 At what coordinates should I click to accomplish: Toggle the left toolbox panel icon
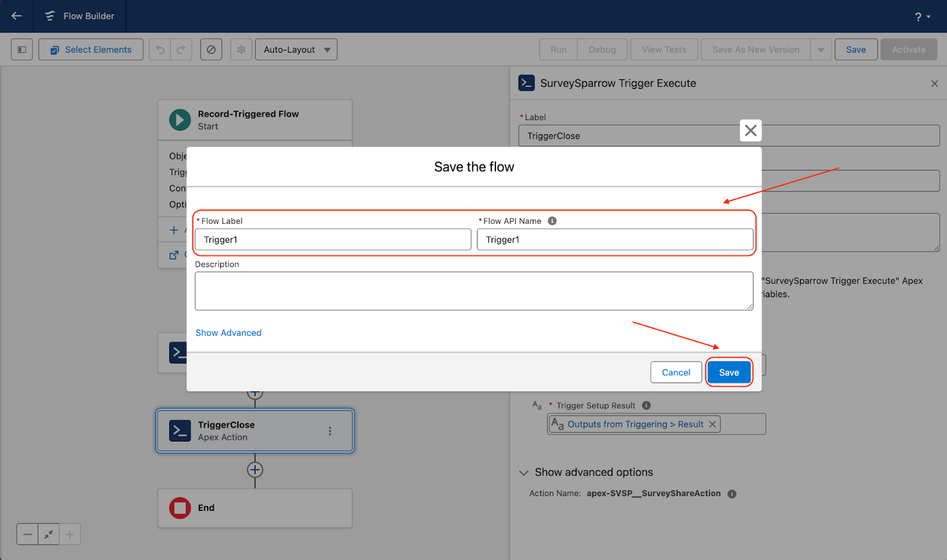point(22,50)
